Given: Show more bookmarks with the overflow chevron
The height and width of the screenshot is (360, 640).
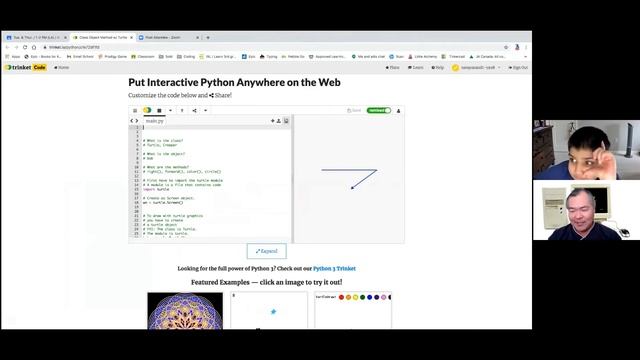Looking at the screenshot, I should coord(526,57).
